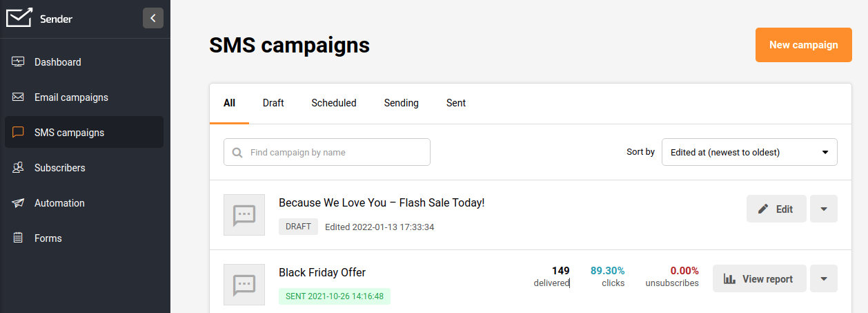View report for Black Friday Offer

coord(759,278)
